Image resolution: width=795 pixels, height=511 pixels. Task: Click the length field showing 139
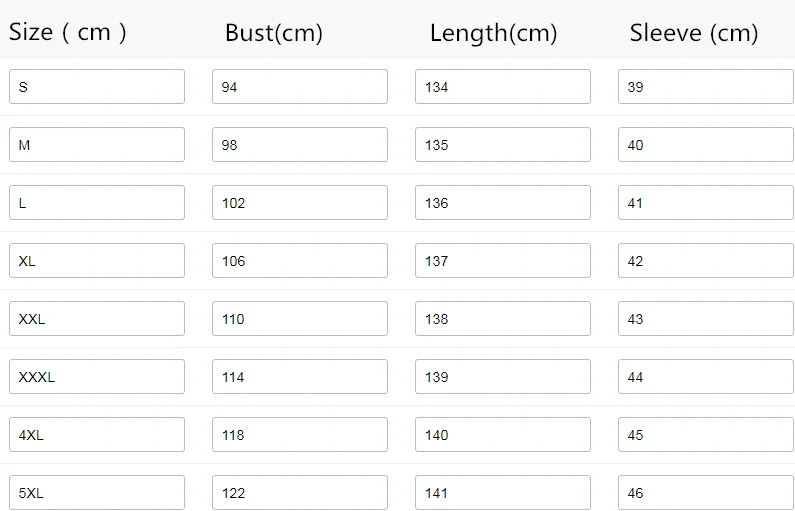point(503,377)
